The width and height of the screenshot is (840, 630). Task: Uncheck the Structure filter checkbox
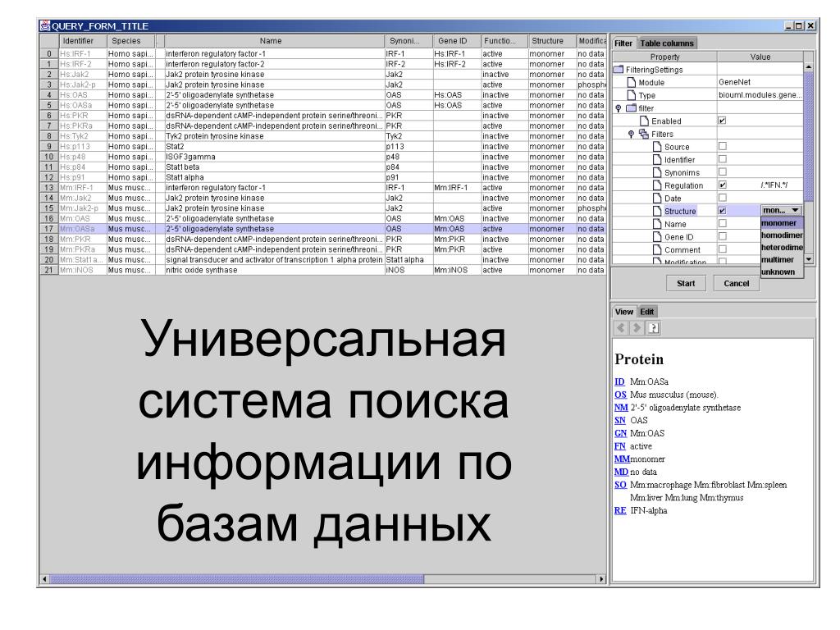click(x=722, y=211)
